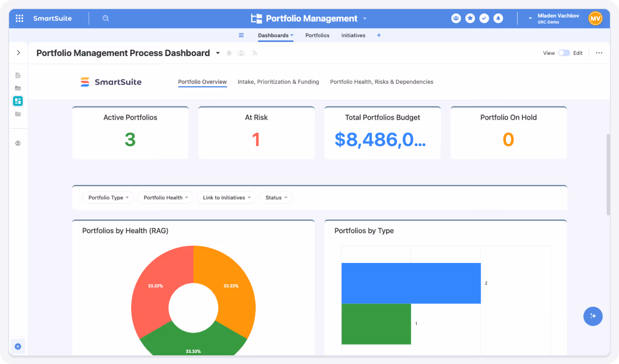Select the dashboards icon in left sidebar
619x364 pixels.
point(18,101)
